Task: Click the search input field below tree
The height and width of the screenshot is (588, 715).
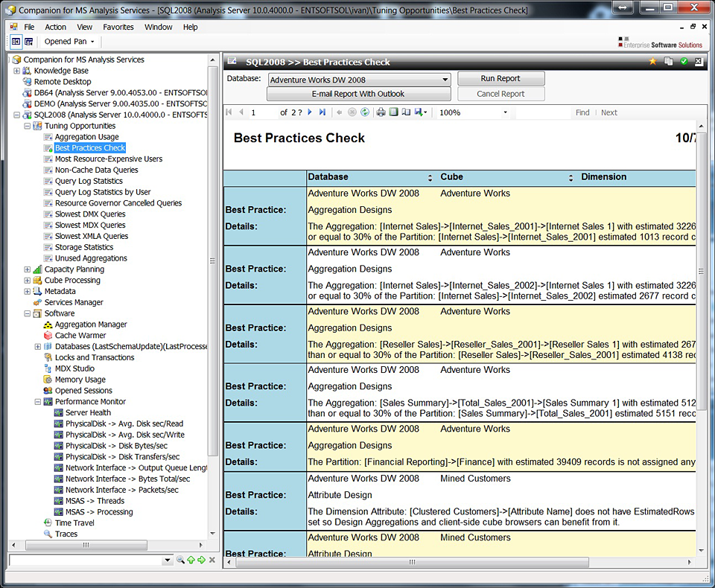Action: pos(86,560)
